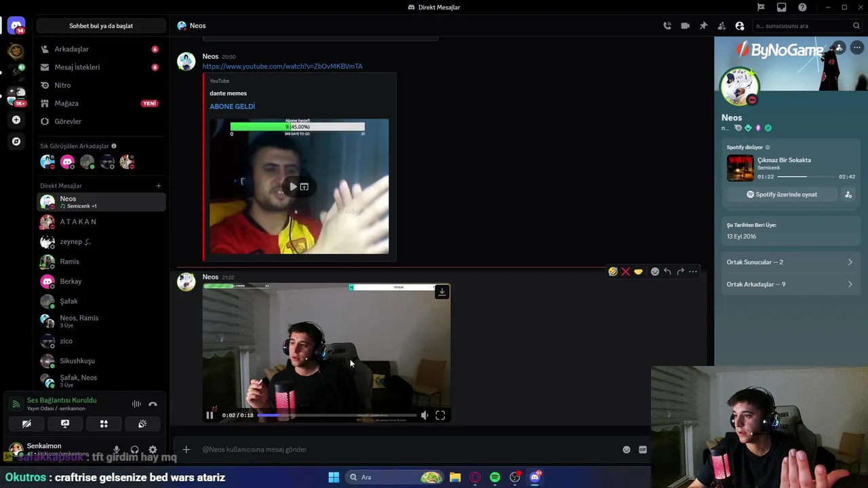
Task: Open more actions on the message toolbar
Action: tap(693, 271)
